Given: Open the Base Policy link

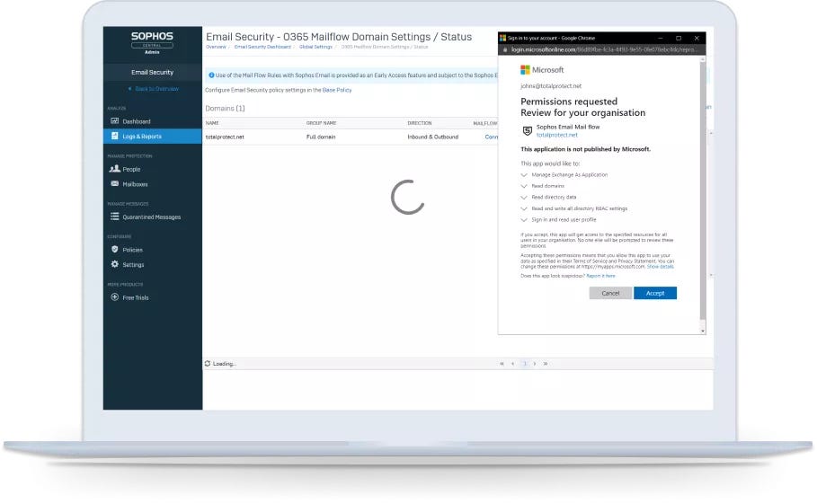Looking at the screenshot, I should pyautogui.click(x=336, y=90).
